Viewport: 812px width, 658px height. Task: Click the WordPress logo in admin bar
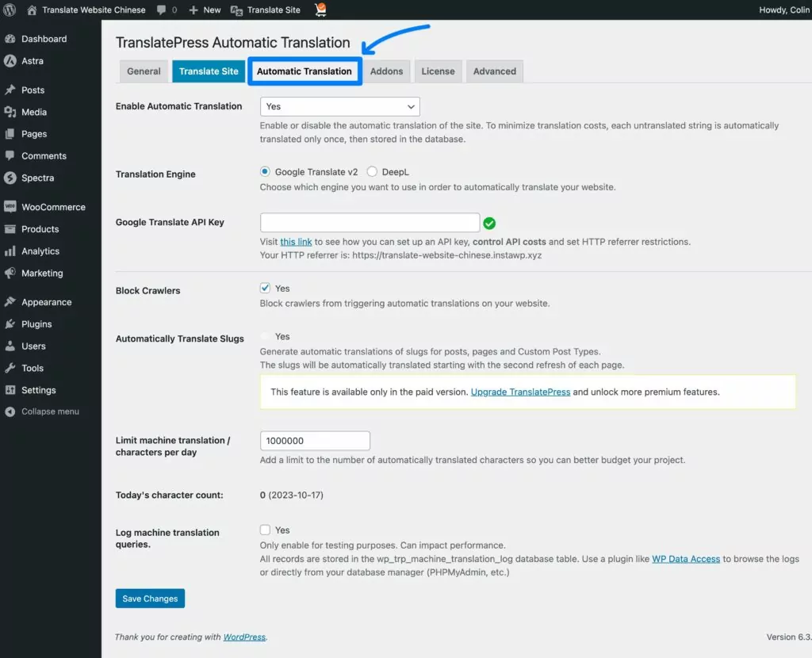[10, 10]
